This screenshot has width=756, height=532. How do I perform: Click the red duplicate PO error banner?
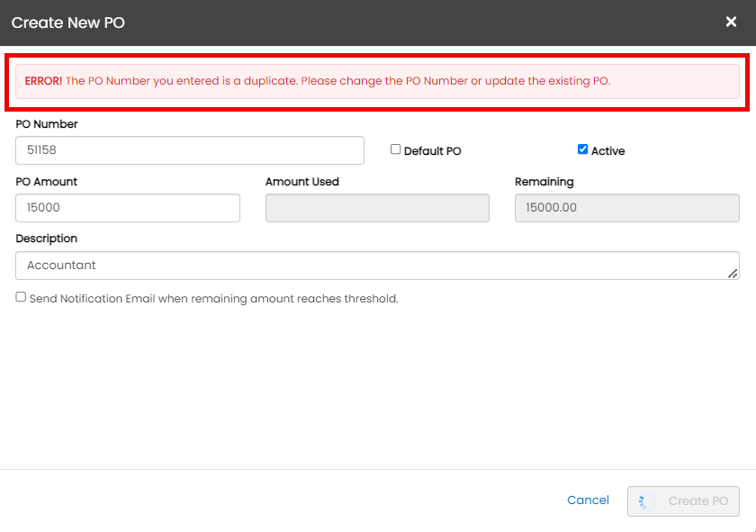[377, 82]
